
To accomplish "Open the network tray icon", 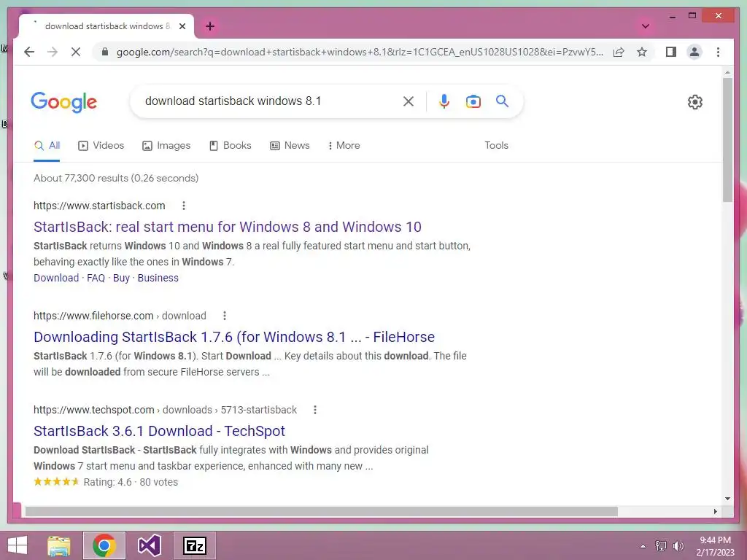I will pos(661,546).
